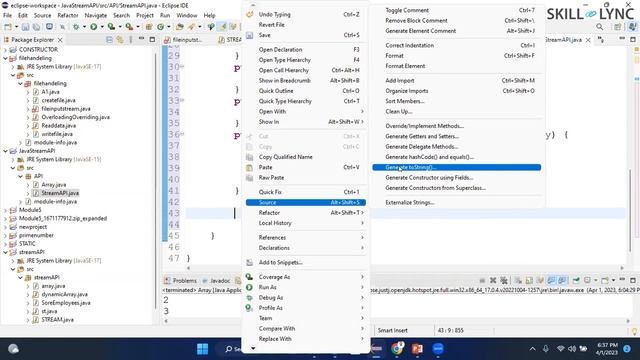Toggle Show Console on standard out
The height and width of the screenshot is (360, 640).
click(551, 280)
